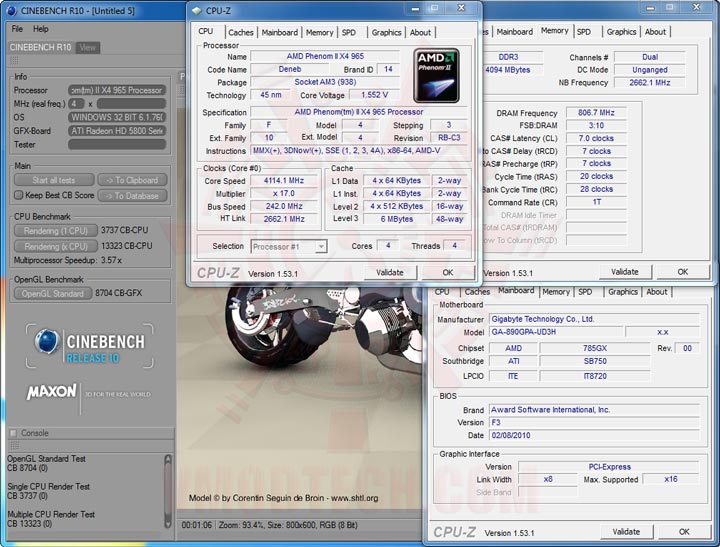The height and width of the screenshot is (547, 720).
Task: Click Graphics tab in top-right CPU-Z window
Action: 621,32
